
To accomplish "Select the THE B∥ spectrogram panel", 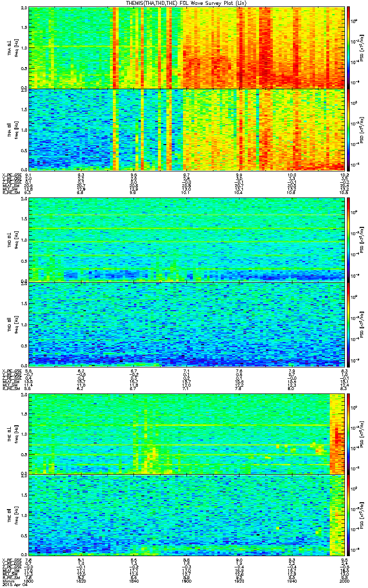I will point(186,515).
